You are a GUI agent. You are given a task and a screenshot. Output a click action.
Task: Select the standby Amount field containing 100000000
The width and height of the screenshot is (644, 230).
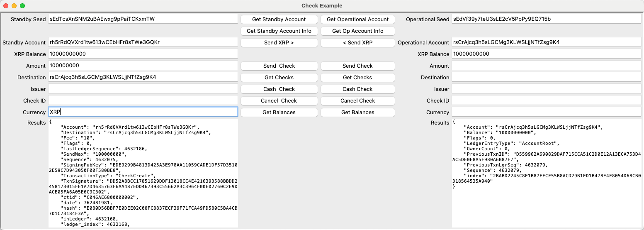[x=143, y=66]
